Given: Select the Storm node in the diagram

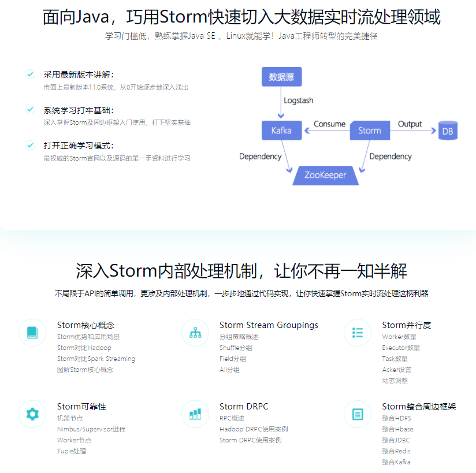Looking at the screenshot, I should tap(370, 131).
